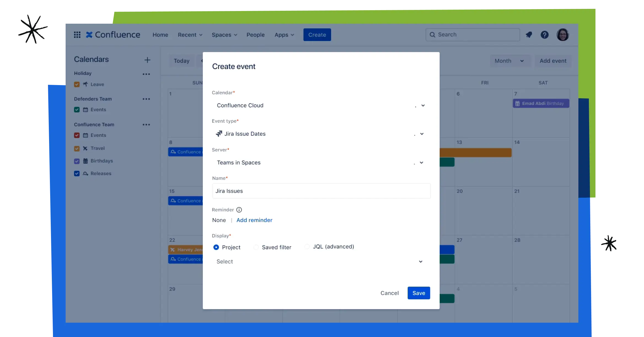Open the Confluence release event on 8
The height and width of the screenshot is (337, 644).
(x=186, y=152)
